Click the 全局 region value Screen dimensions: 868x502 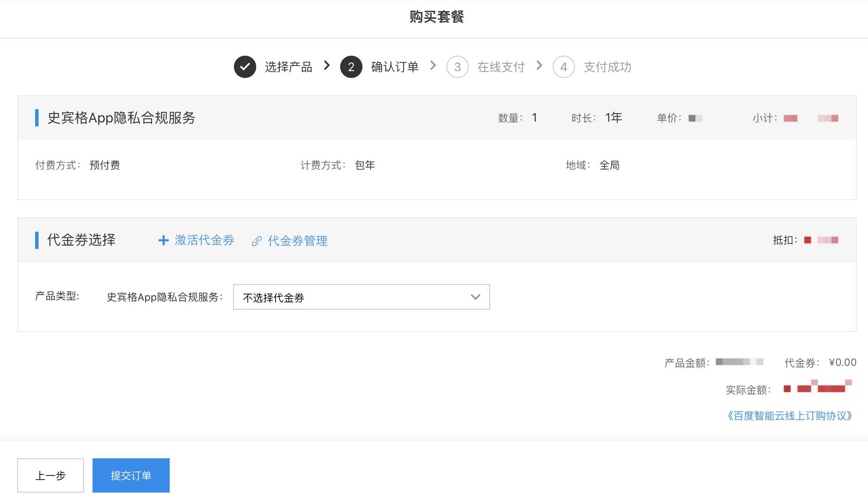tap(610, 165)
